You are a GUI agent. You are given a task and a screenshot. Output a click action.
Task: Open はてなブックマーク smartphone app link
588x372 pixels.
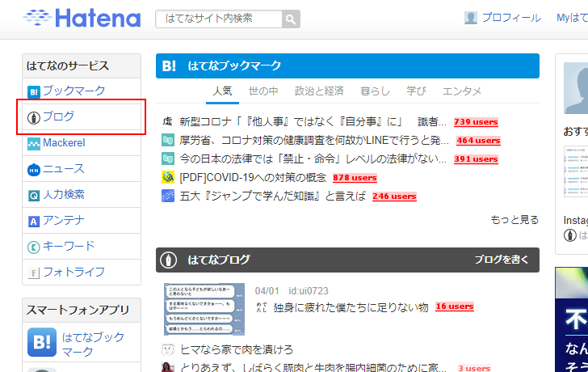tap(93, 345)
